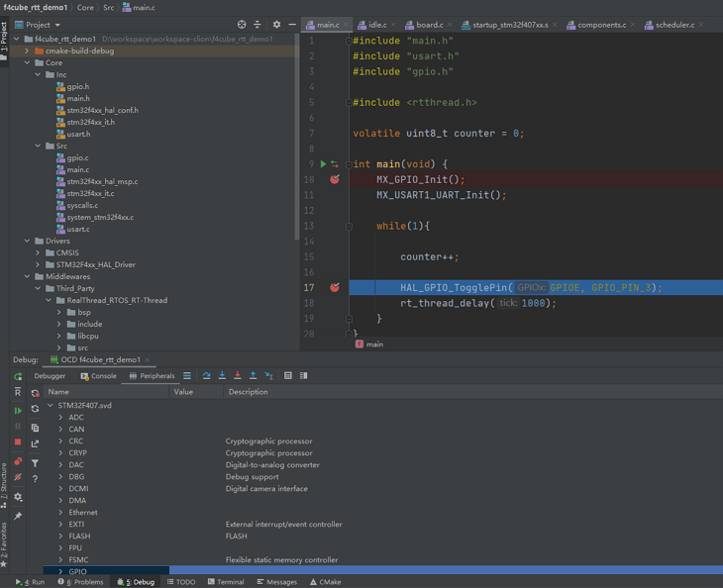Click the Evaluate Expression calculator icon
723x588 pixels.
click(288, 376)
